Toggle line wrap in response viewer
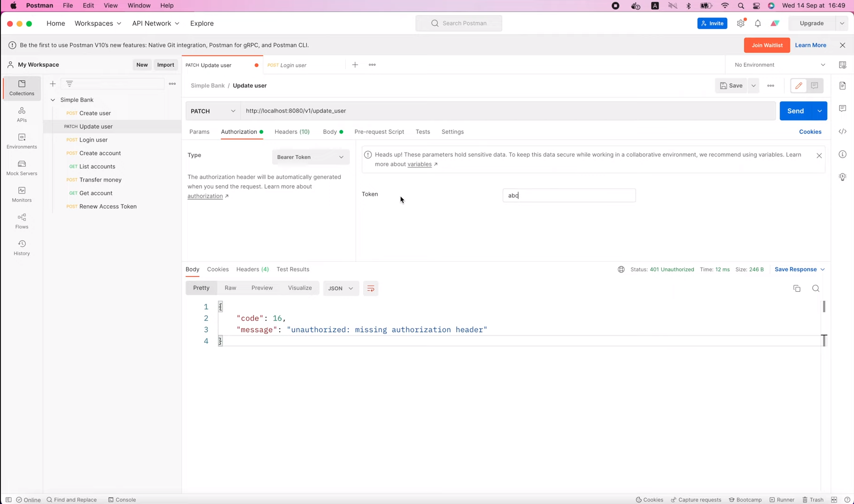This screenshot has width=854, height=504. pyautogui.click(x=370, y=288)
